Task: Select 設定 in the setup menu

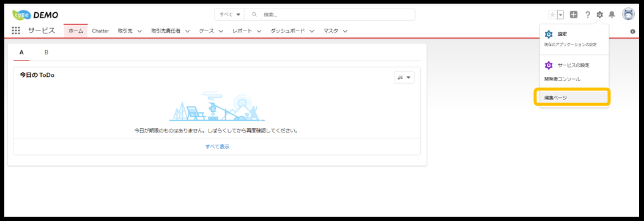Action: coord(562,34)
